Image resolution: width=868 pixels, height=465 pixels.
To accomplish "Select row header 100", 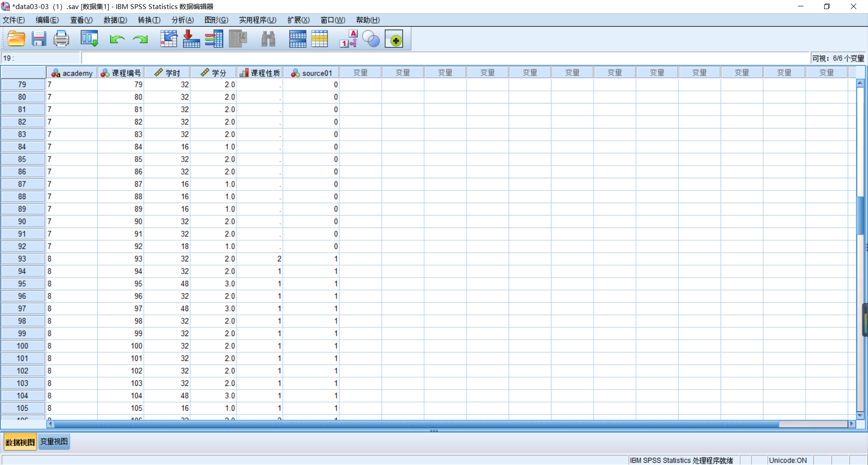I will pos(23,346).
